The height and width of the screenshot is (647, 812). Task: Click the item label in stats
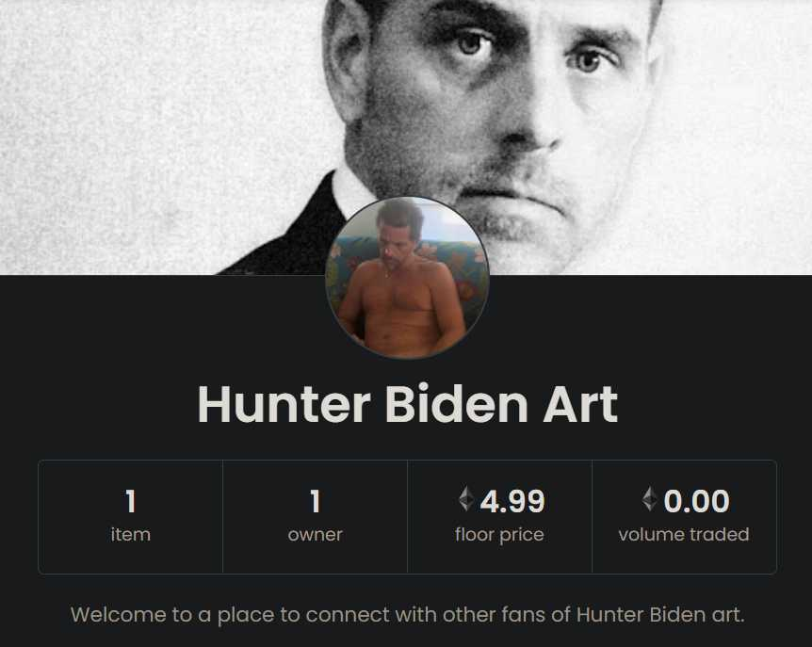point(131,534)
